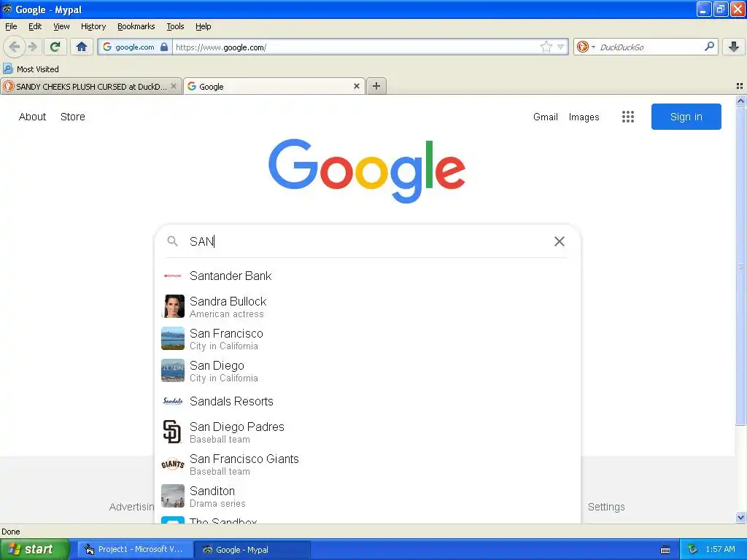747x560 pixels.
Task: Select the Sandra Bullock suggestion
Action: (368, 307)
